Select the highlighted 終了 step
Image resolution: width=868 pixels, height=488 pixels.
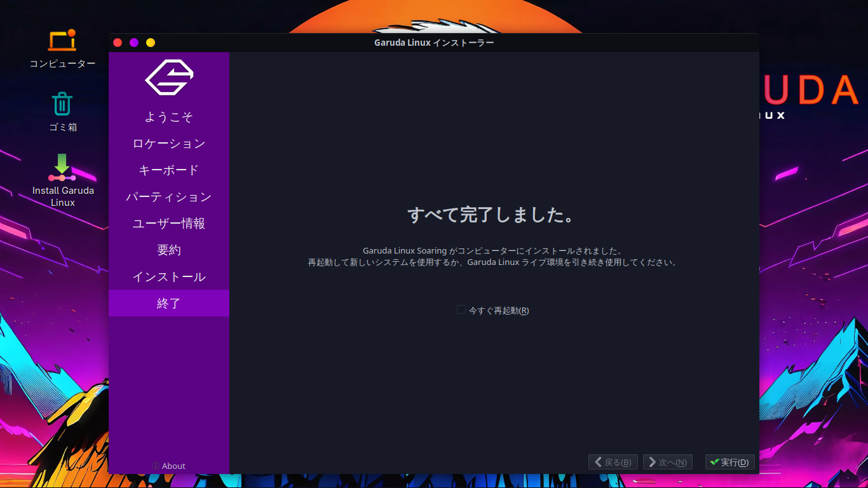click(169, 303)
